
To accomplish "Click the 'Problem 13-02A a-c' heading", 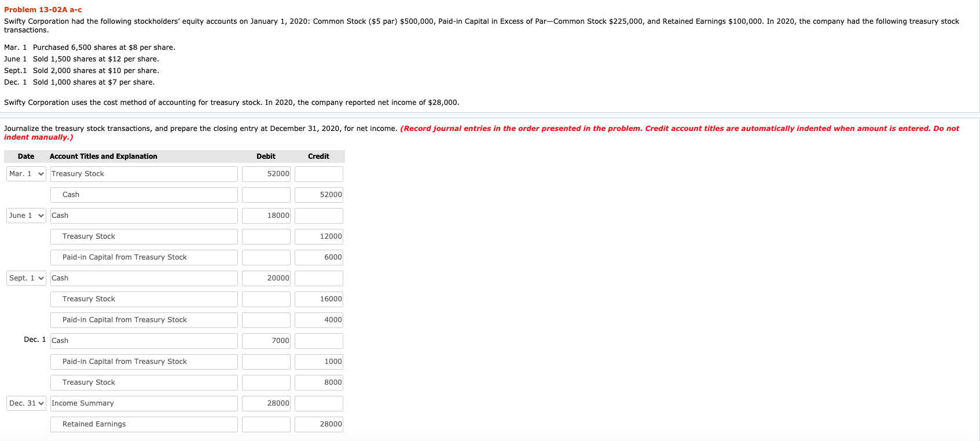I will pos(43,10).
